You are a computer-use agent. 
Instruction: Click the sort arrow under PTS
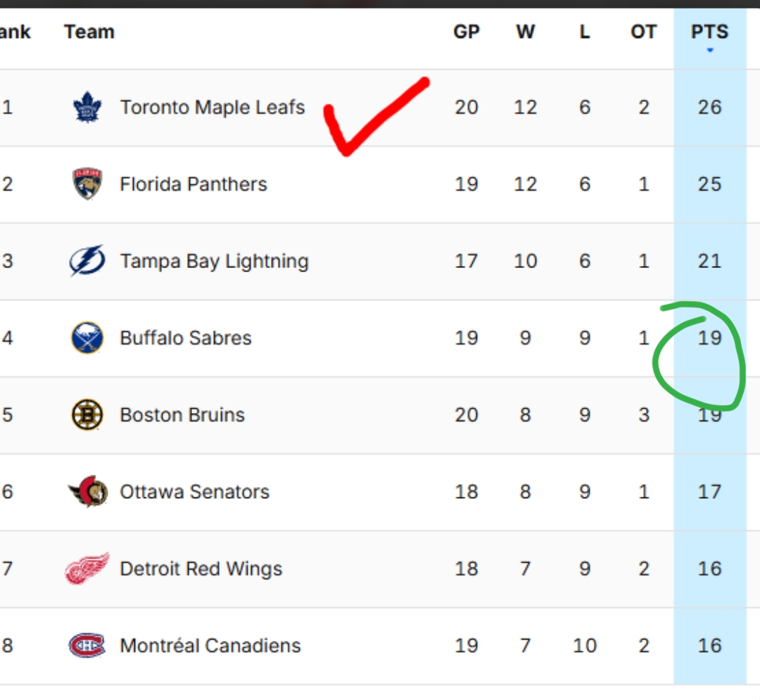pyautogui.click(x=710, y=50)
